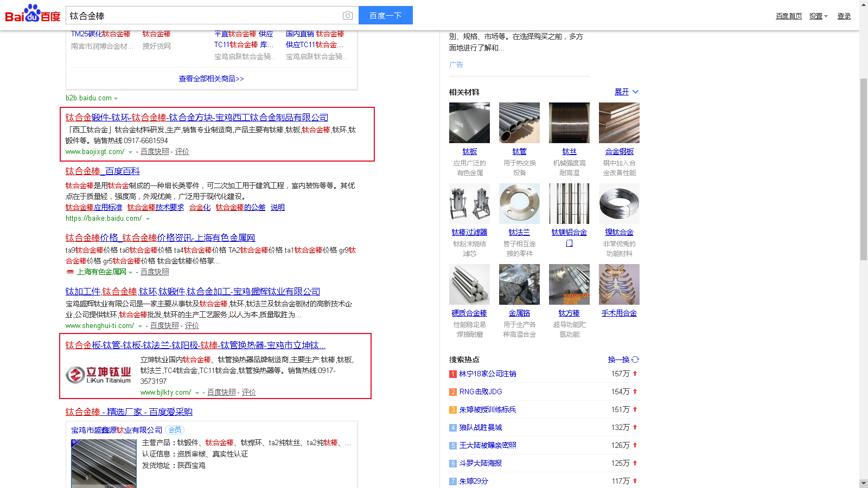868x488 pixels.
Task: Open the camera image search icon
Action: (348, 16)
